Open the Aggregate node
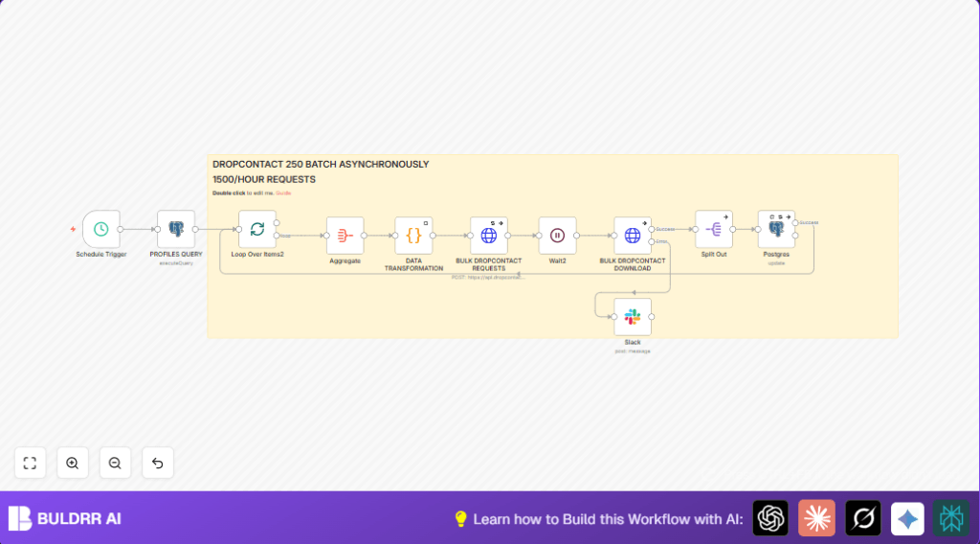Image resolution: width=980 pixels, height=544 pixels. (x=345, y=235)
